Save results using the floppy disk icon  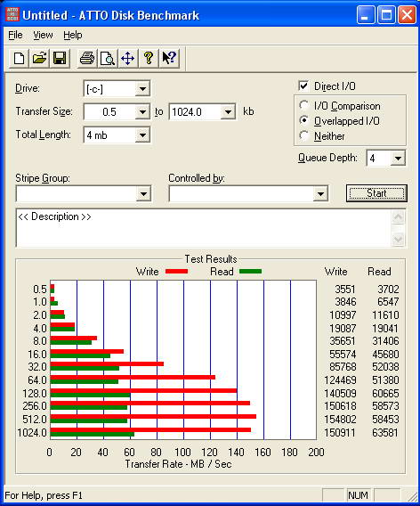[60, 59]
